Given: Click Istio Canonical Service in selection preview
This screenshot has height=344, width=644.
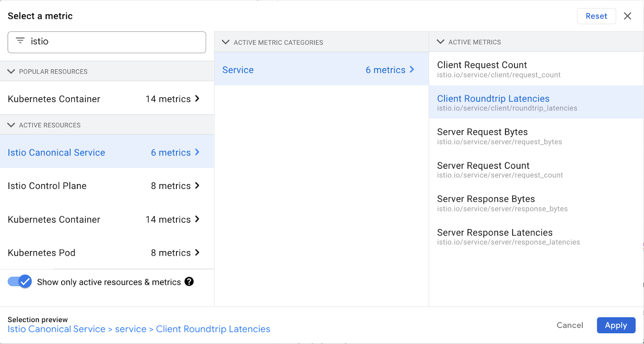Looking at the screenshot, I should [x=56, y=329].
